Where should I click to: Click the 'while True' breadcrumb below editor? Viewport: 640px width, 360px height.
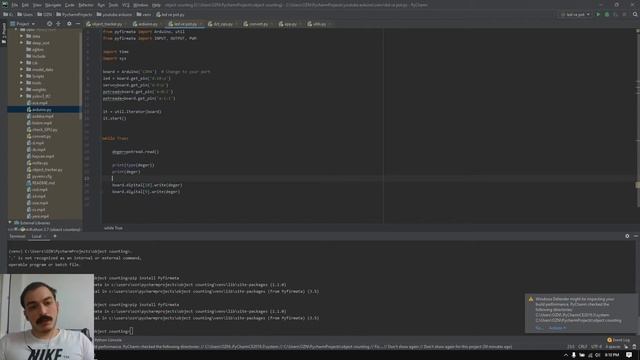tap(113, 228)
